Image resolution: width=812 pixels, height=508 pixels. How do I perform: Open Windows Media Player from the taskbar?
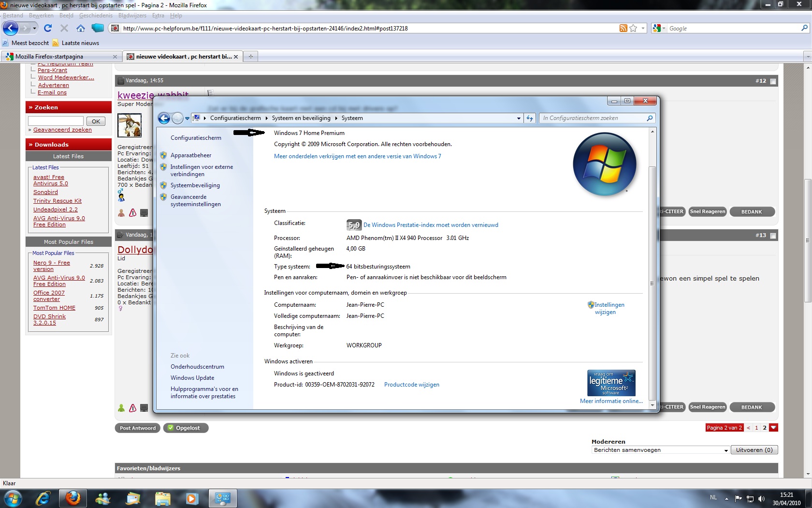click(x=192, y=498)
